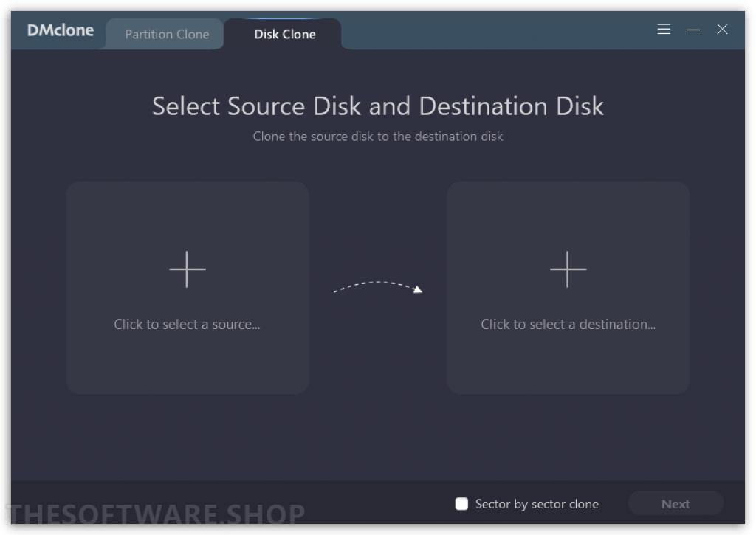Click the plus icon to select source
The image size is (756, 535).
coord(187,269)
